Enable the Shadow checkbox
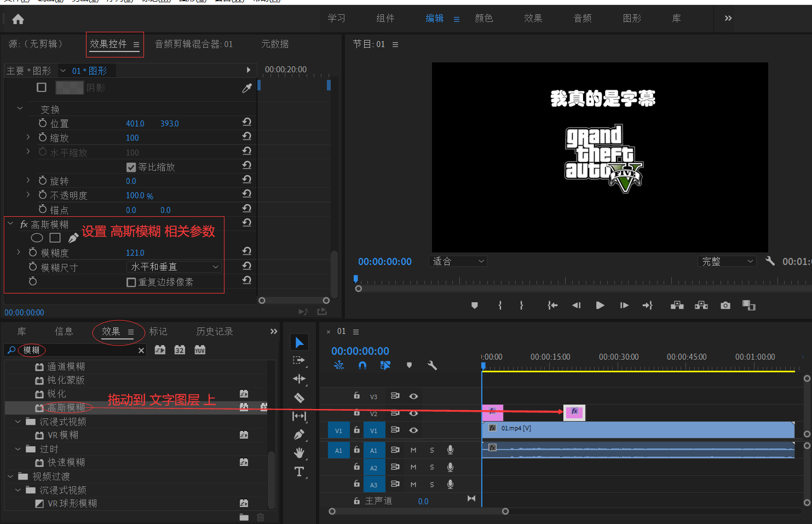 pyautogui.click(x=42, y=88)
